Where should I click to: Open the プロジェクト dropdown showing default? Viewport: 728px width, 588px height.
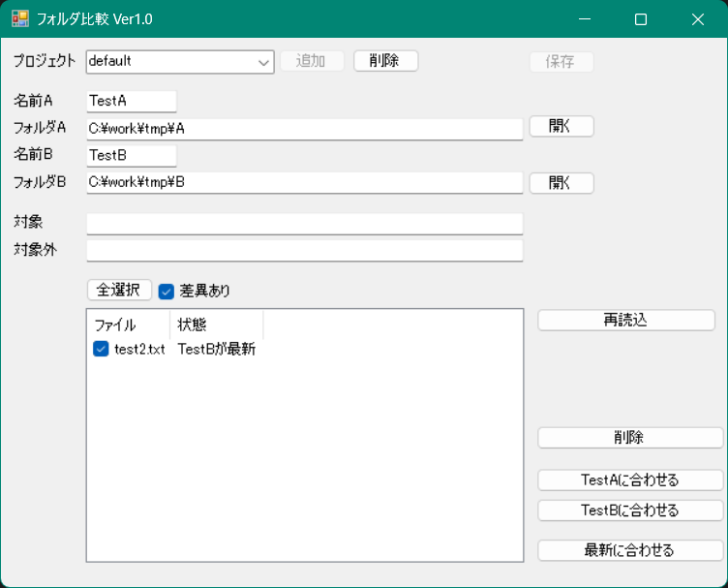point(179,61)
